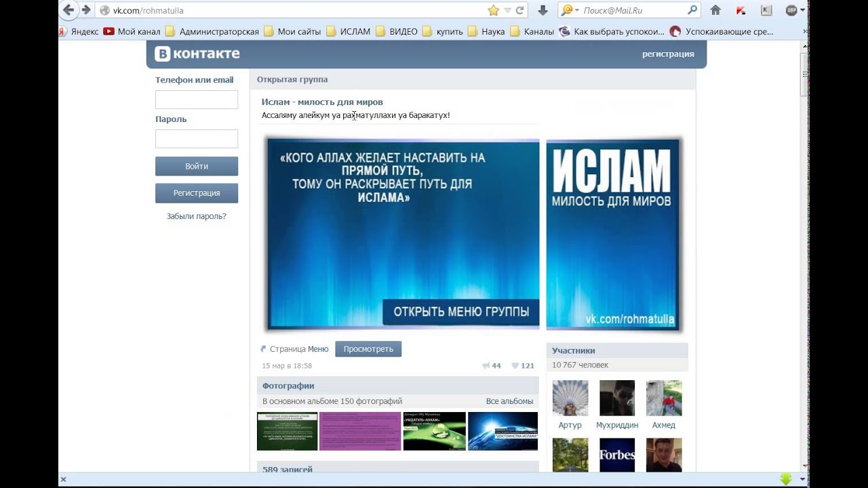
Task: Go back with the browser back arrow
Action: (68, 10)
